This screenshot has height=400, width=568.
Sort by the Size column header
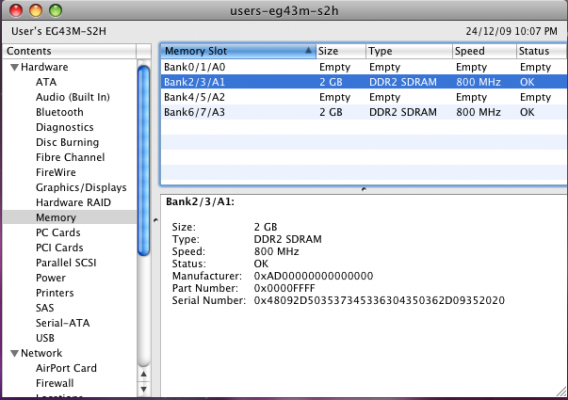point(341,51)
